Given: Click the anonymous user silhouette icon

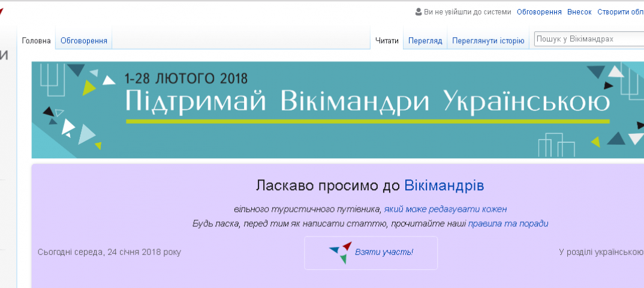Looking at the screenshot, I should 419,12.
